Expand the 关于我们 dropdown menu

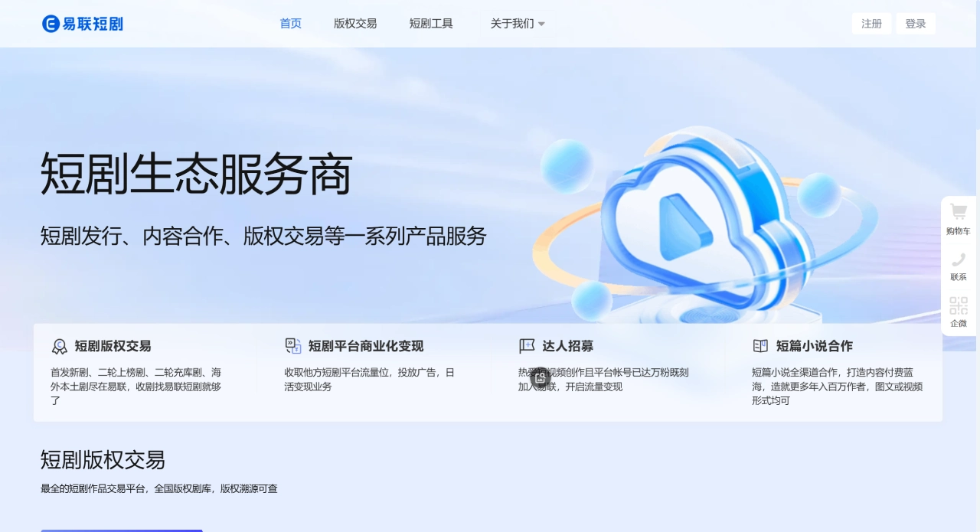[518, 24]
